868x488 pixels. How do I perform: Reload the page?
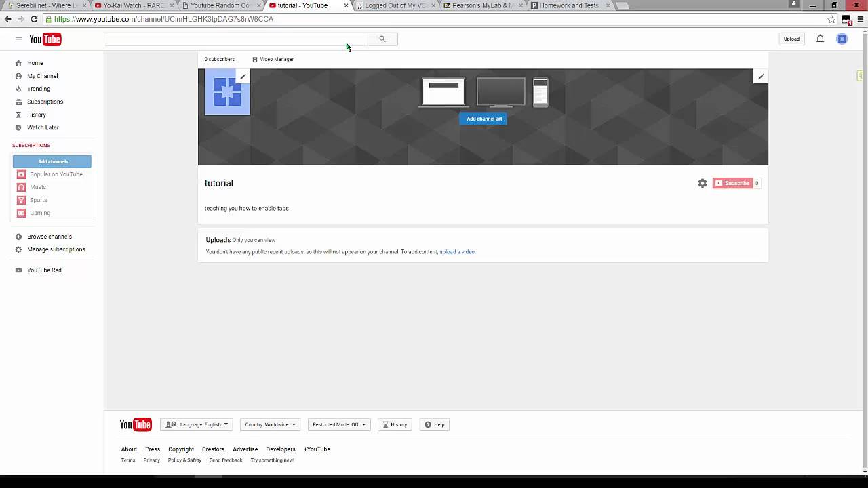pos(34,19)
